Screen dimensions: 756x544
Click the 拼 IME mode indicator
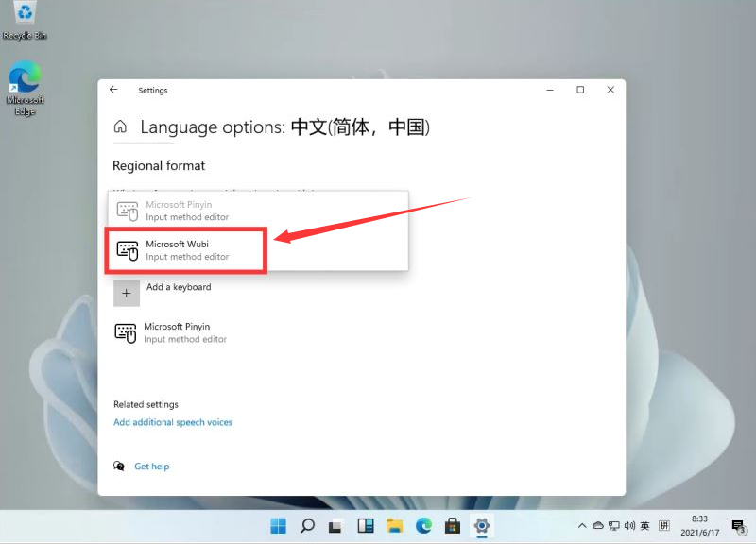point(664,526)
